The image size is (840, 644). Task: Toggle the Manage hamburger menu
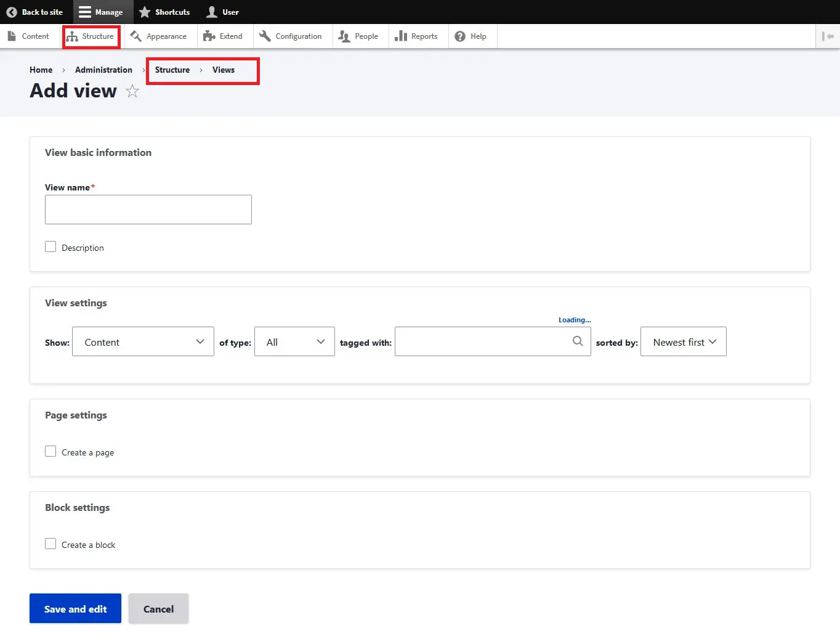tap(102, 12)
